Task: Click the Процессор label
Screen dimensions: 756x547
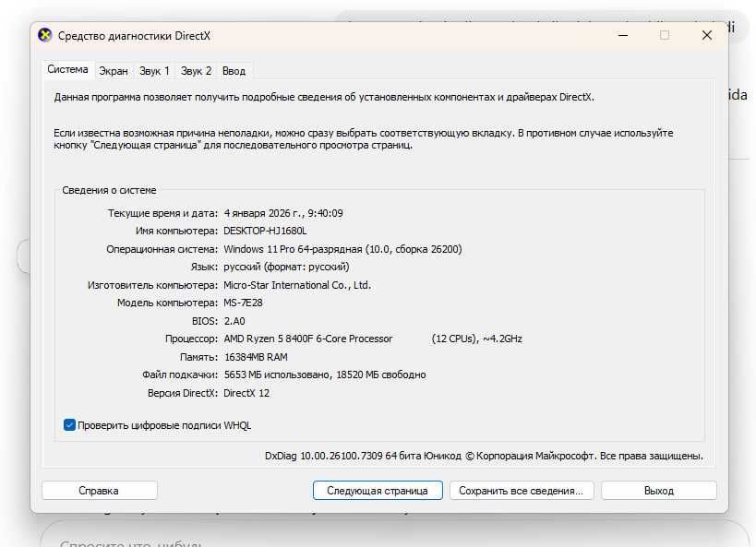Action: point(191,339)
